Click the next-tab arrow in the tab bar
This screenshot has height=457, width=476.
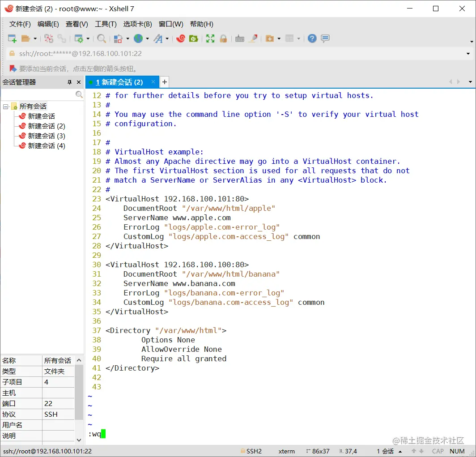click(x=459, y=81)
